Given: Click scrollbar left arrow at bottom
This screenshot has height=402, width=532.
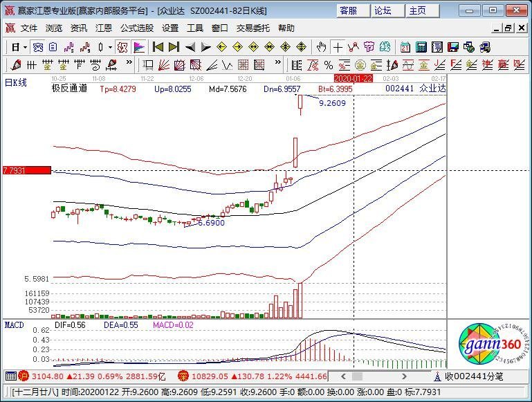Looking at the screenshot, I should click(343, 376).
